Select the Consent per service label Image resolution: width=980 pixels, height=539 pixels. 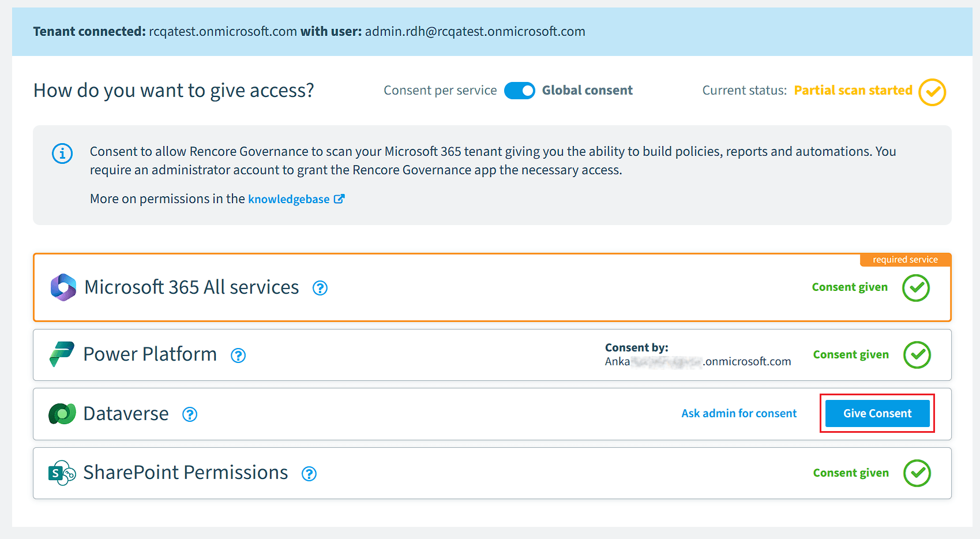pos(440,90)
